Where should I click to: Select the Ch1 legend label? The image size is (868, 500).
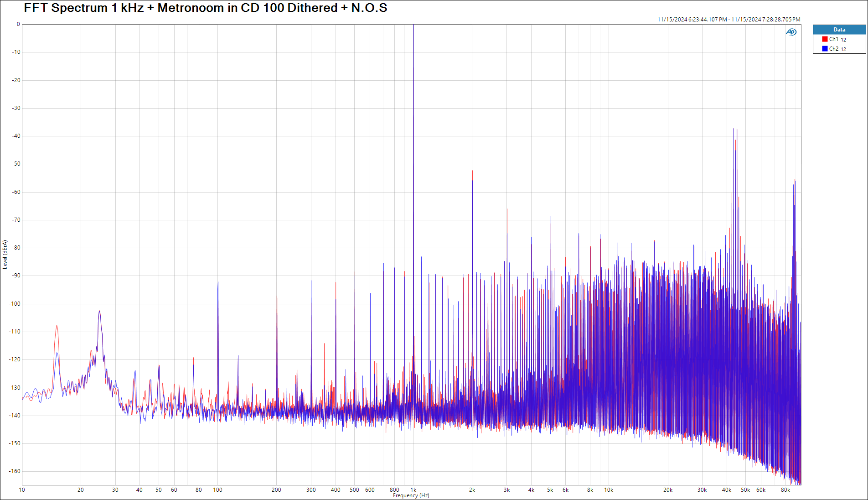(x=833, y=39)
